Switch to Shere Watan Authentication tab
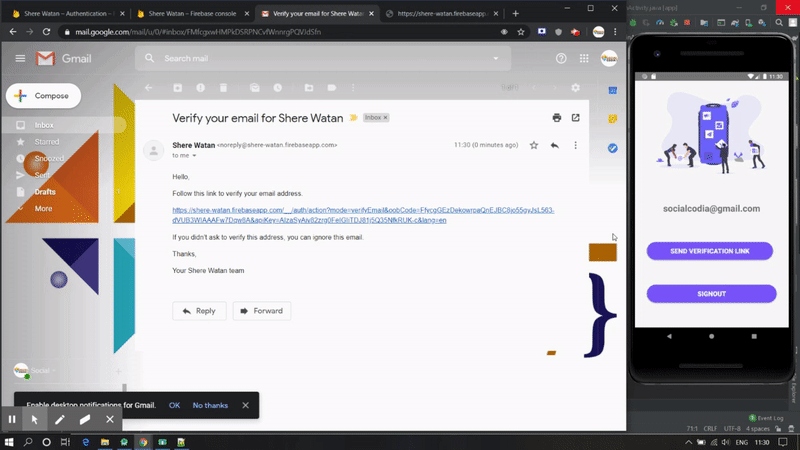800x450 pixels. coord(66,14)
